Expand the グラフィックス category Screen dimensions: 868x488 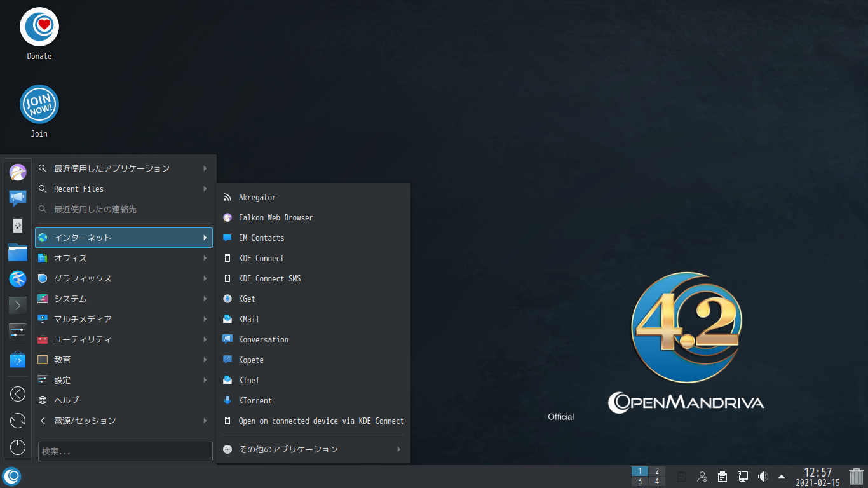coord(124,278)
